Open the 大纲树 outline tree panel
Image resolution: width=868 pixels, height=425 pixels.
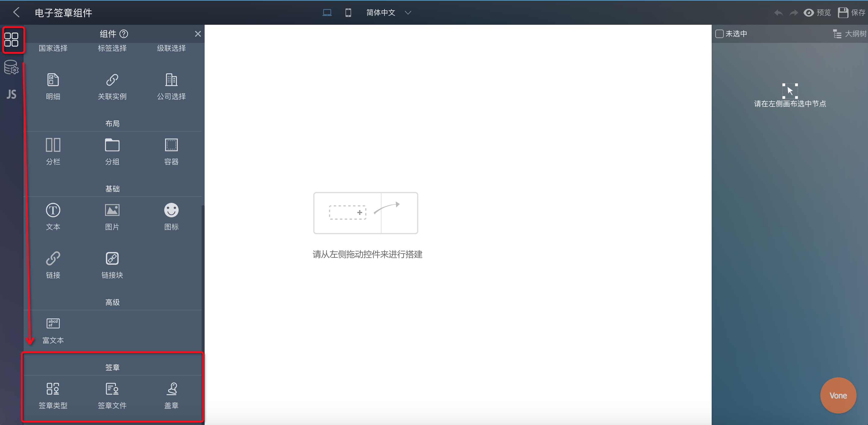(x=850, y=34)
